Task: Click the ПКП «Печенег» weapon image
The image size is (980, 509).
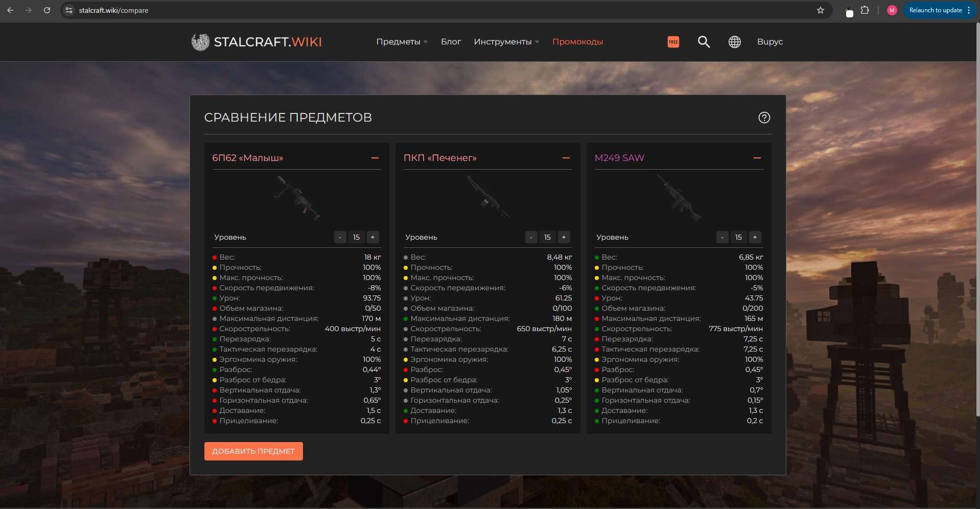Action: click(x=488, y=198)
